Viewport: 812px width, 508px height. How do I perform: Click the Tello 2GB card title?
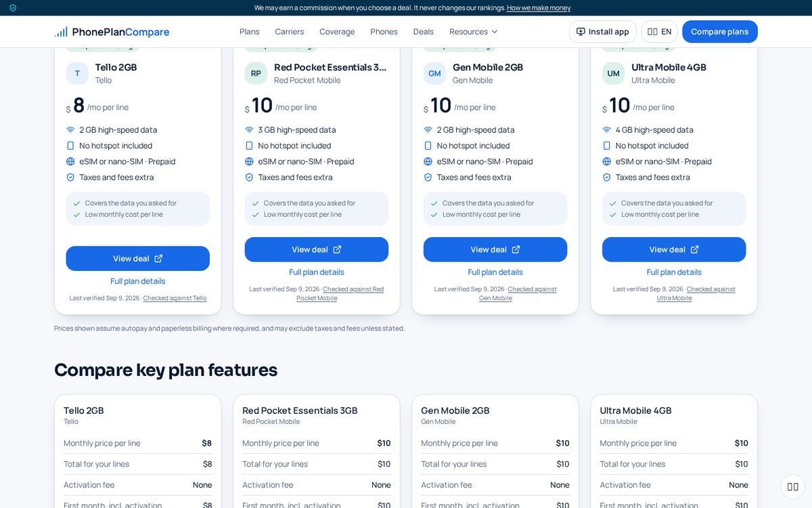point(116,67)
